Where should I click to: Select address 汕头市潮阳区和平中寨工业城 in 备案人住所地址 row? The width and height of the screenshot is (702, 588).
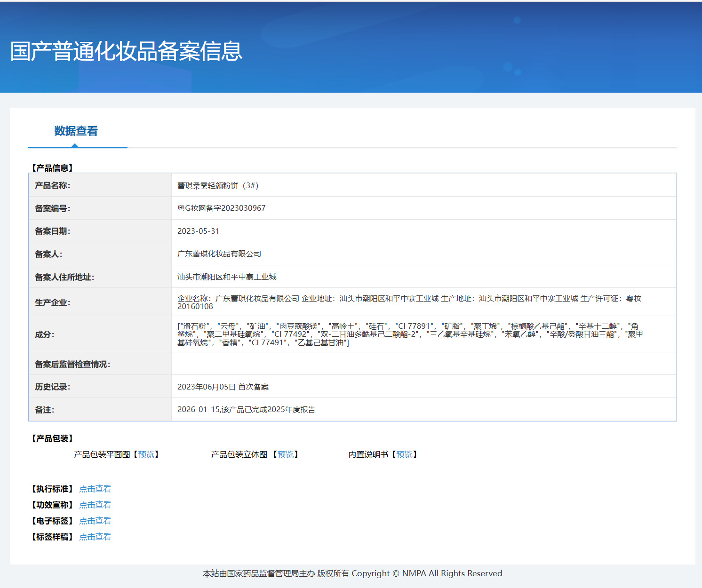[x=227, y=277]
